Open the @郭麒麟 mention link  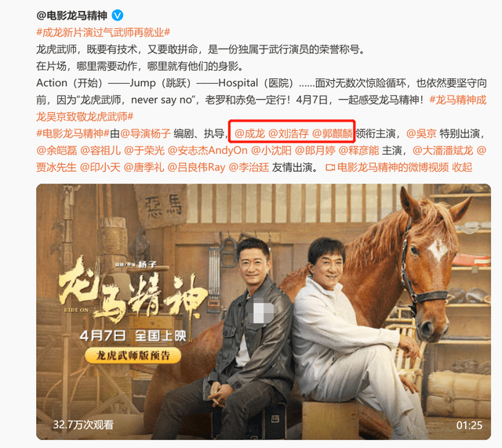coord(333,133)
